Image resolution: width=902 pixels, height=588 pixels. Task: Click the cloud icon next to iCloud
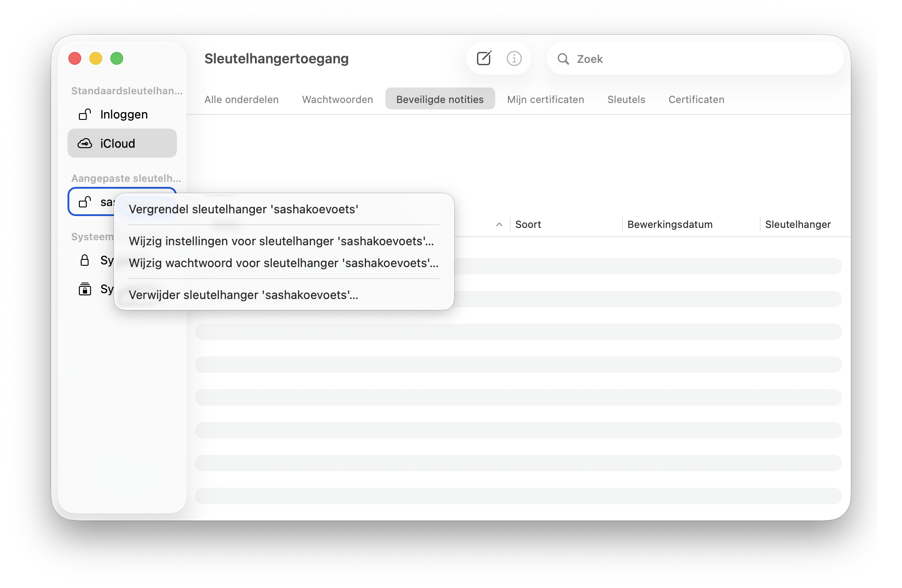[x=85, y=143]
